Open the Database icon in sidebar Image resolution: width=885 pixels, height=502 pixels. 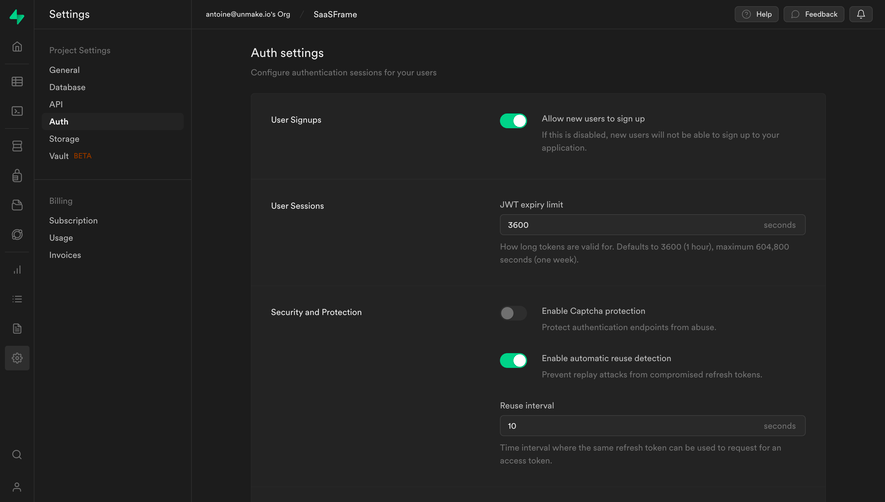click(x=17, y=146)
